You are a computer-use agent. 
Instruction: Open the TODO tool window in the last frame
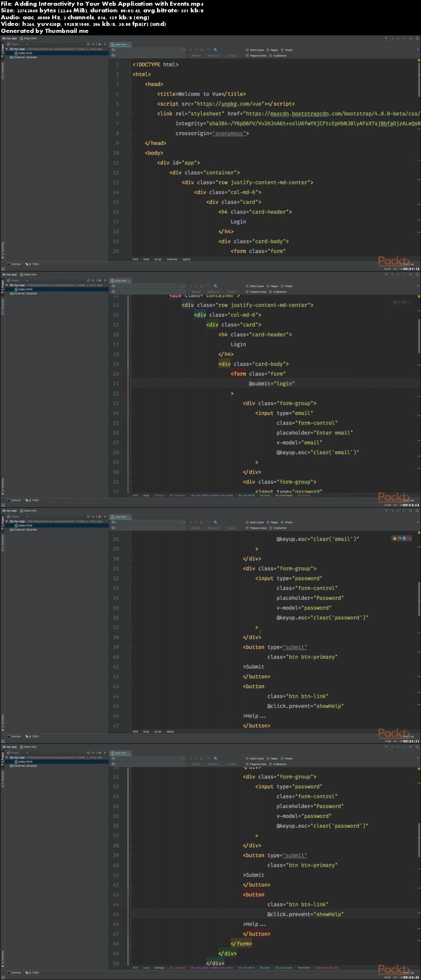[33, 973]
